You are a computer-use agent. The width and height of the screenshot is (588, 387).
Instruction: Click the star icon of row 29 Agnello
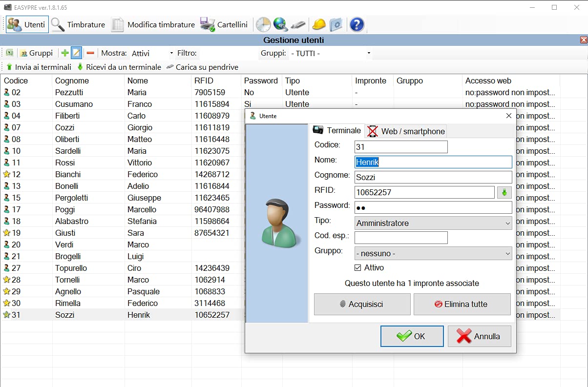pyautogui.click(x=7, y=291)
